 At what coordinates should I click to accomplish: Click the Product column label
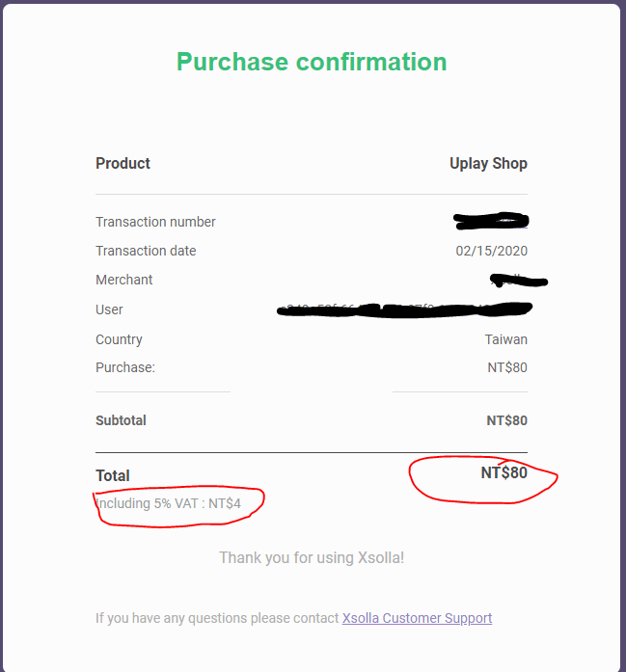[122, 163]
